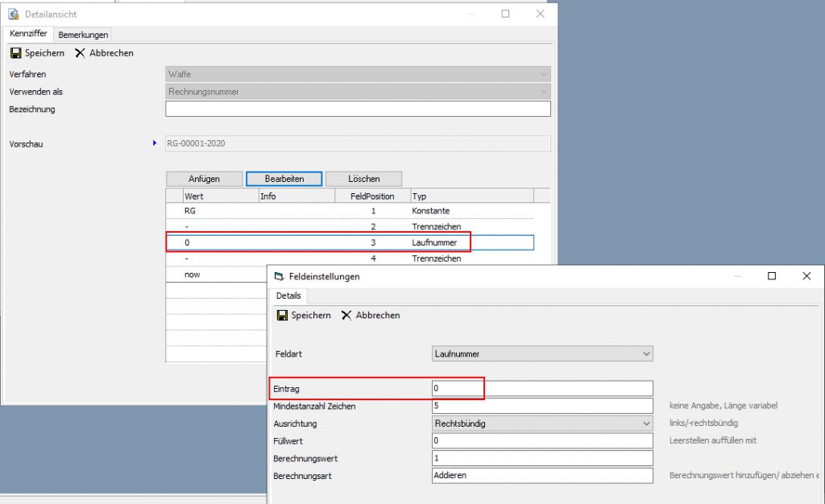Open the Verfahren dropdown
825x504 pixels.
tap(544, 74)
